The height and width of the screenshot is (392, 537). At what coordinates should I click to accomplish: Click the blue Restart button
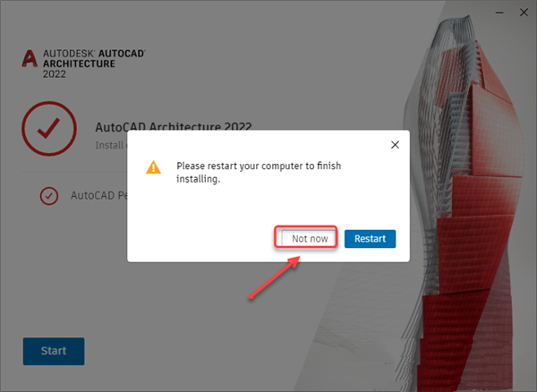pos(370,239)
